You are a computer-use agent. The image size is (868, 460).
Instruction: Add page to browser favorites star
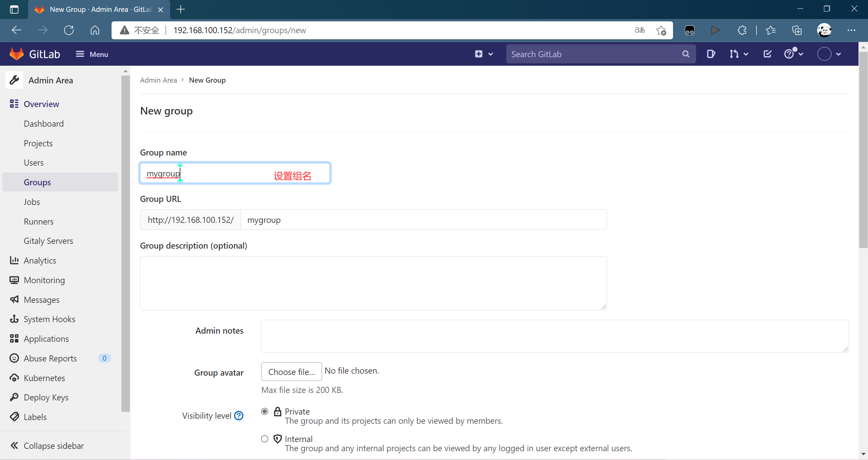(x=661, y=30)
